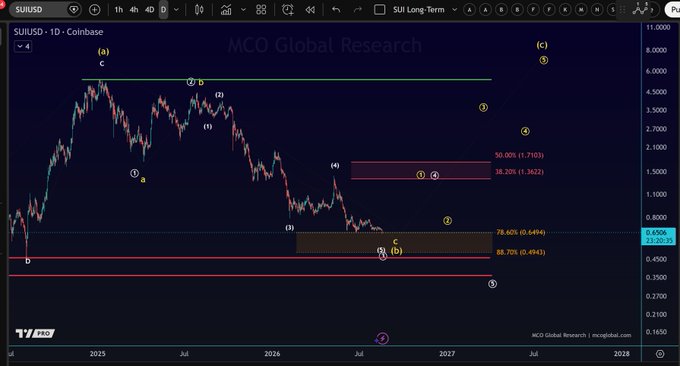The width and height of the screenshot is (680, 366).
Task: Click the Publish button
Action: pyautogui.click(x=673, y=10)
